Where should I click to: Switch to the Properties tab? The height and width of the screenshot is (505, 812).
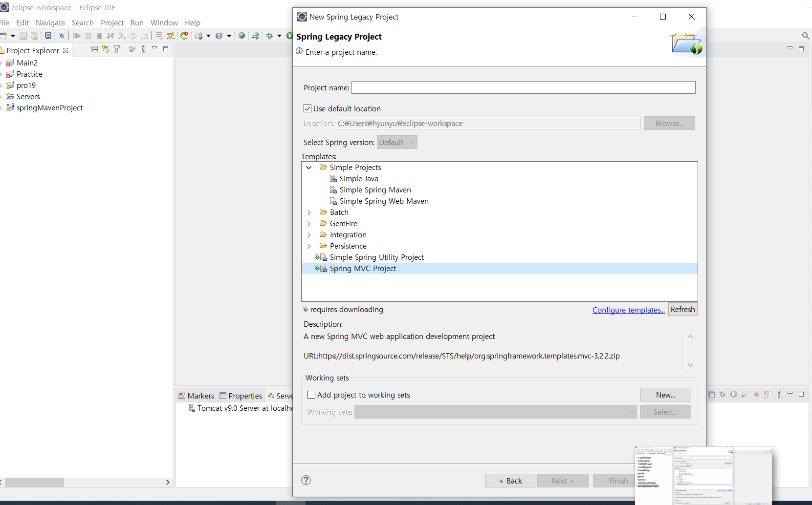pyautogui.click(x=241, y=396)
